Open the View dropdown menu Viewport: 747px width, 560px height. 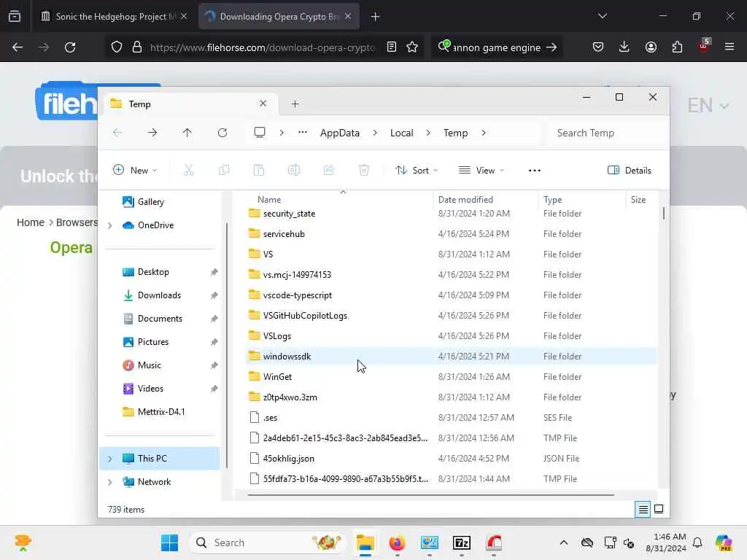pos(481,171)
